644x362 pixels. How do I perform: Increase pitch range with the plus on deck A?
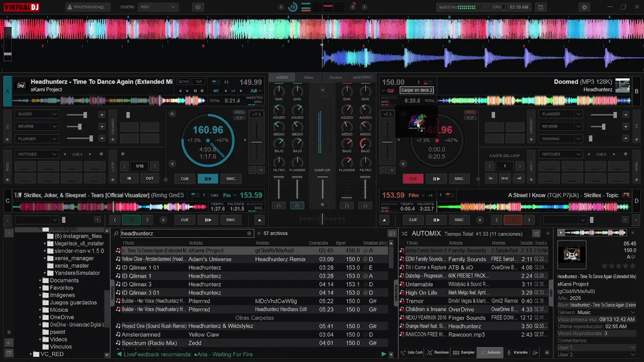(x=261, y=170)
